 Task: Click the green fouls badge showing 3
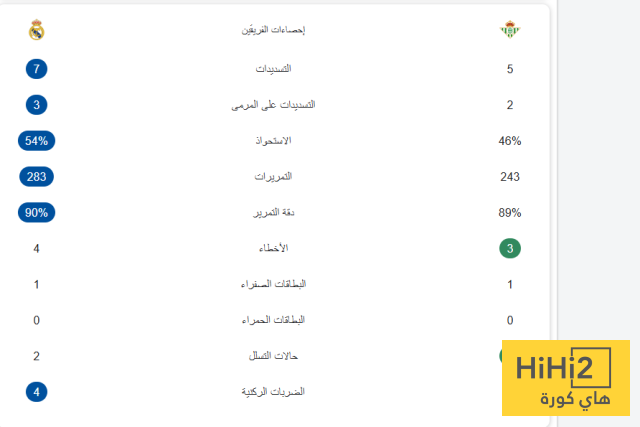click(x=510, y=249)
